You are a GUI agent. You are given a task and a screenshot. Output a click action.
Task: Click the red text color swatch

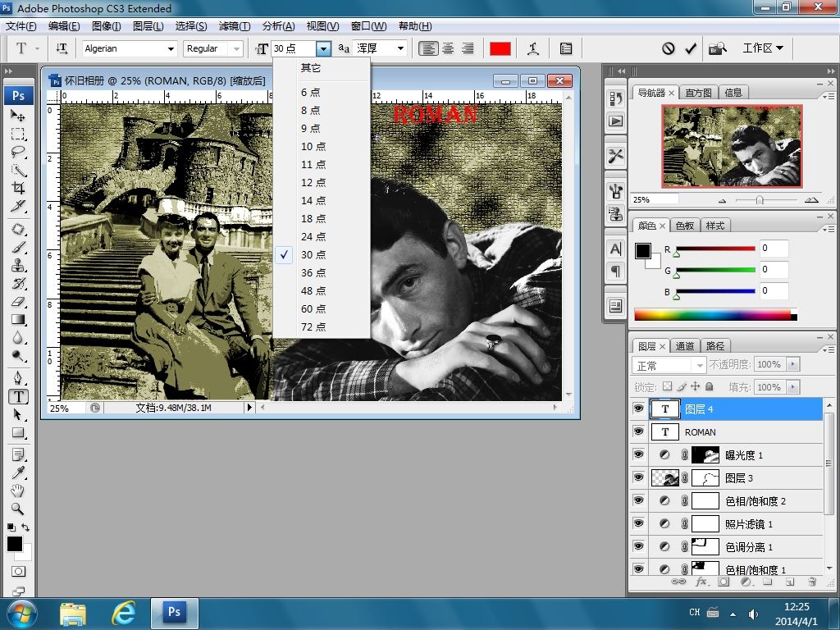(x=500, y=48)
